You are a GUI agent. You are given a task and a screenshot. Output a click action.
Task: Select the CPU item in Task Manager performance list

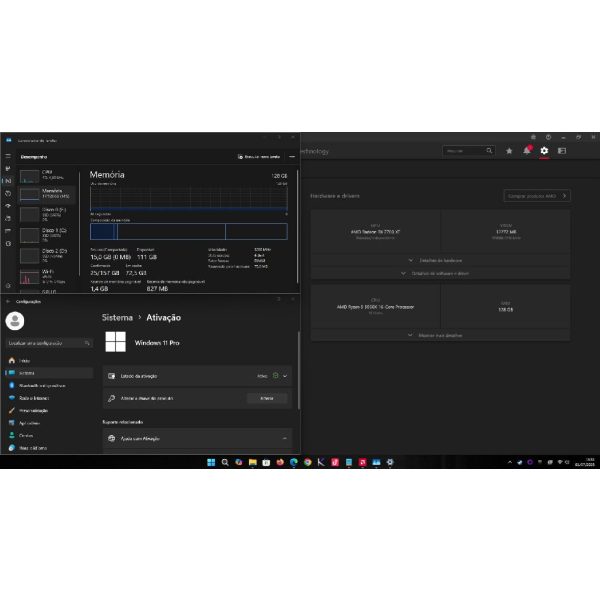(43, 174)
